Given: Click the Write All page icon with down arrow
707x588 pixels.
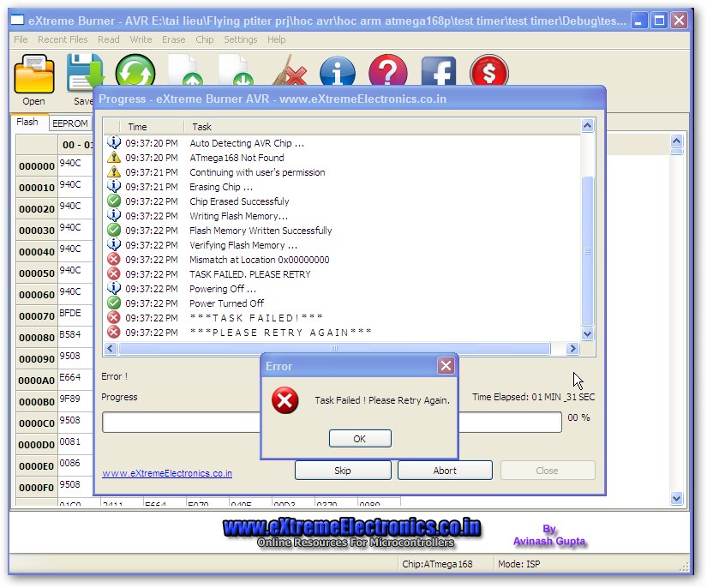Looking at the screenshot, I should 236,70.
